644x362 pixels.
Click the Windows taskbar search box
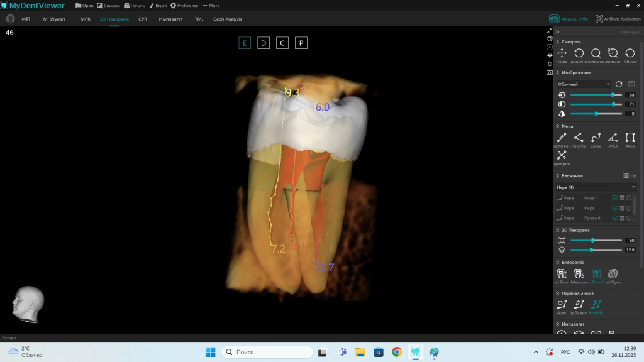coord(267,352)
